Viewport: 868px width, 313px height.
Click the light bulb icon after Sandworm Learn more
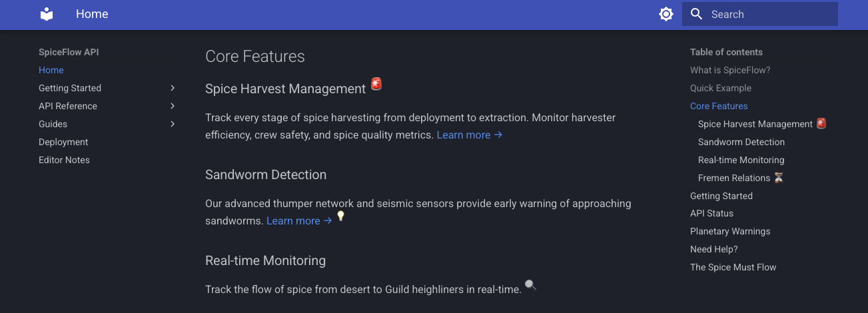click(340, 216)
